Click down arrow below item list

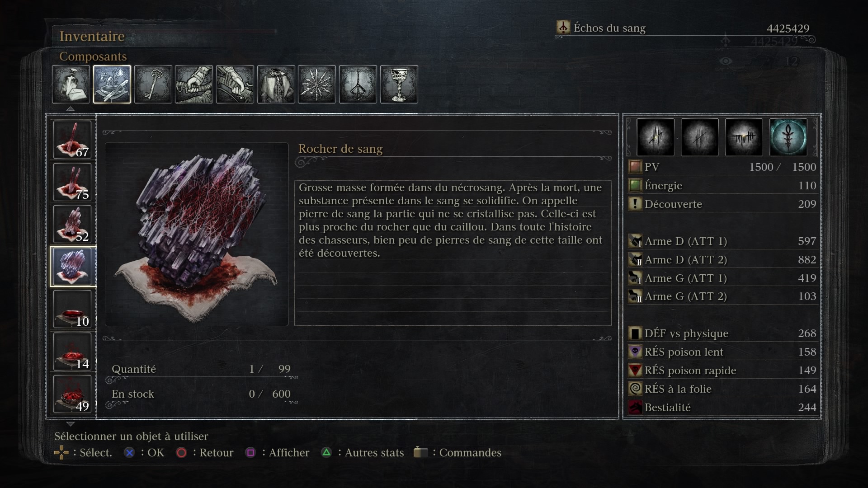pos(70,424)
